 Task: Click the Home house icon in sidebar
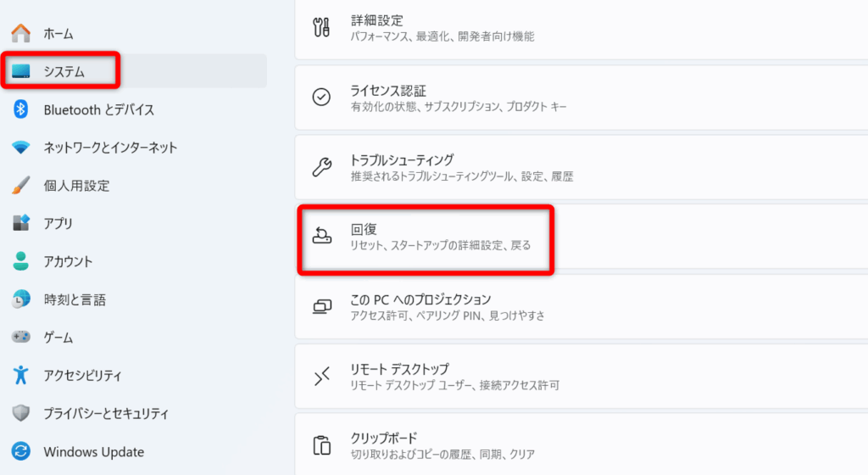coord(21,34)
